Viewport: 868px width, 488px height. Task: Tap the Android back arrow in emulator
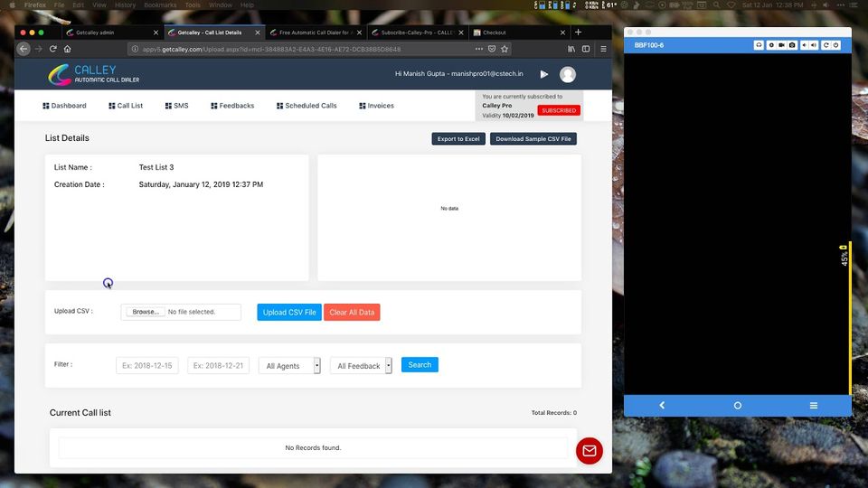(x=662, y=406)
